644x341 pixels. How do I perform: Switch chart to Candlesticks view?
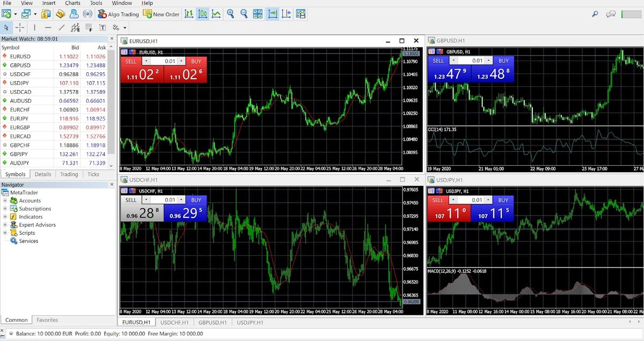[202, 14]
